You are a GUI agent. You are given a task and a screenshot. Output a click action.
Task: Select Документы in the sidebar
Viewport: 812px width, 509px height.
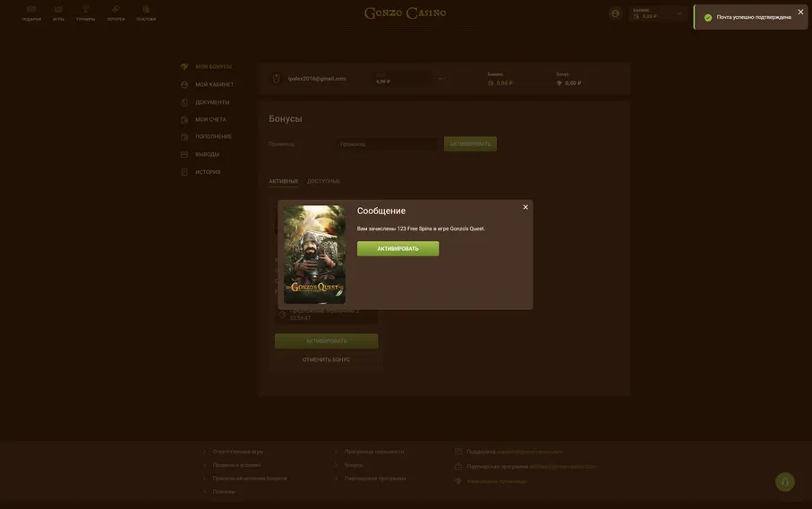click(x=212, y=102)
